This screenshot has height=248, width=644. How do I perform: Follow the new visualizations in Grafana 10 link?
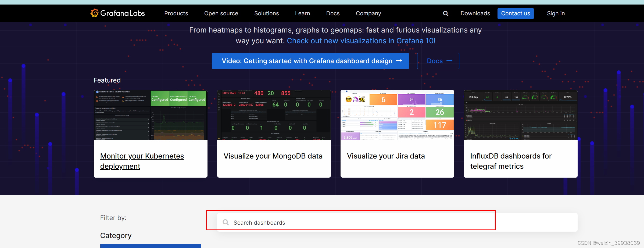(361, 41)
